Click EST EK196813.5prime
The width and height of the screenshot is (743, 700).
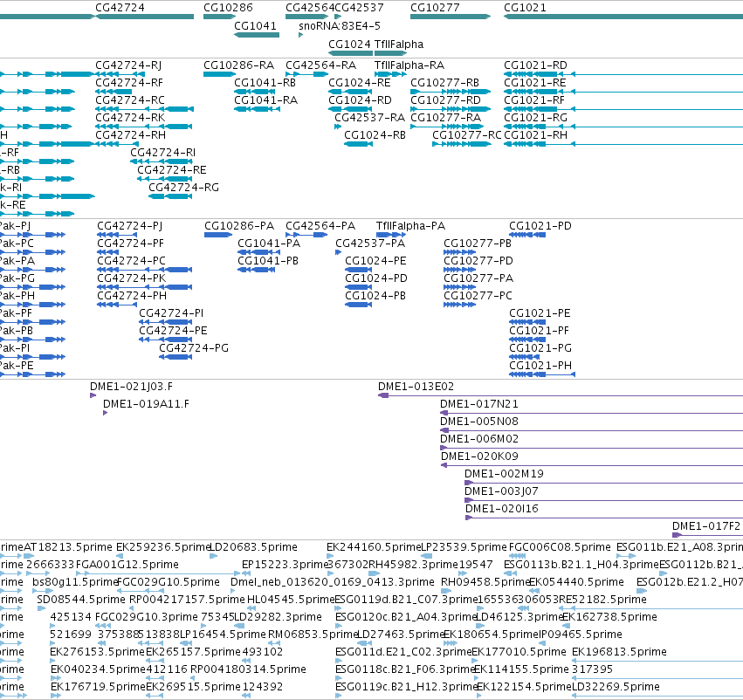click(x=619, y=652)
